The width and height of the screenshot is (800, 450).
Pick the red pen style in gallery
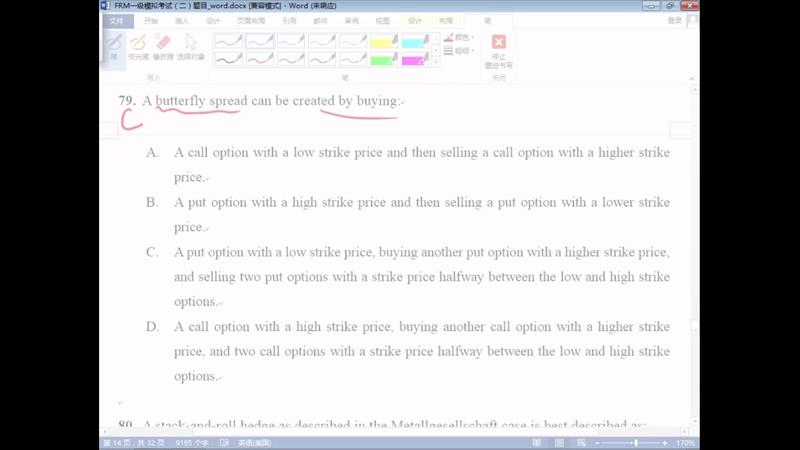tap(260, 59)
